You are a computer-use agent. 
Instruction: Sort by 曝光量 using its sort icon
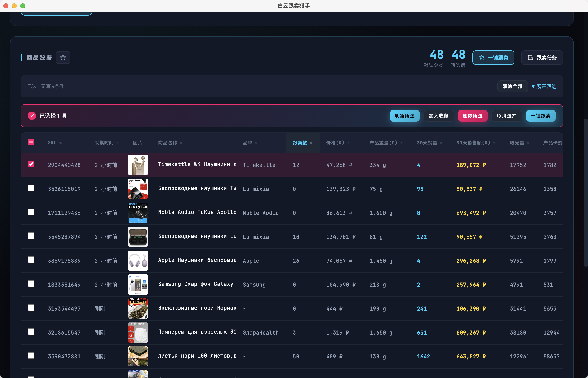528,143
